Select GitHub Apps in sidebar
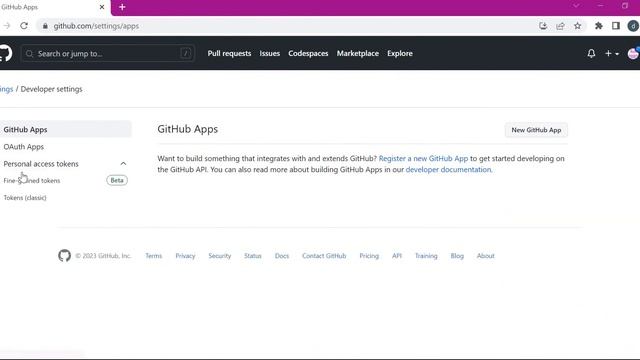This screenshot has height=360, width=640. (66, 129)
